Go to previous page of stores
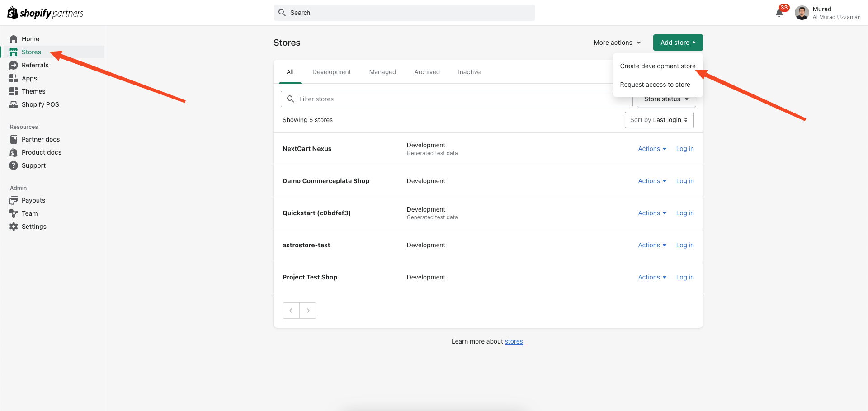Image resolution: width=868 pixels, height=411 pixels. tap(291, 311)
